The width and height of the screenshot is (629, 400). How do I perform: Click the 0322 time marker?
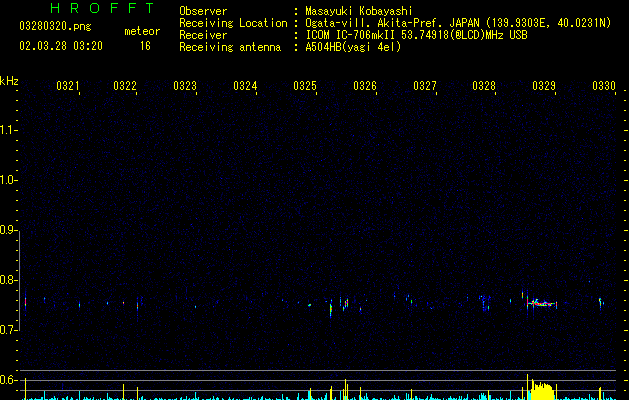pyautogui.click(x=125, y=86)
